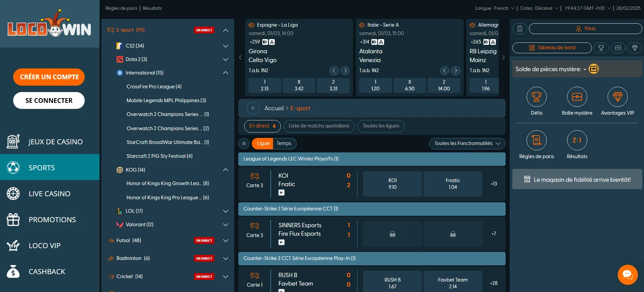Bet on Fnatic at 1.04
The width and height of the screenshot is (644, 292).
point(453,184)
